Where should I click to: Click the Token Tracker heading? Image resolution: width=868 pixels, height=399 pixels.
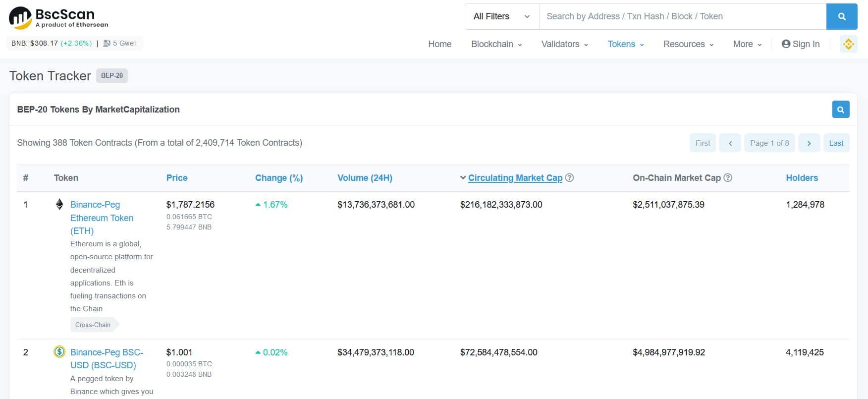[x=50, y=76]
